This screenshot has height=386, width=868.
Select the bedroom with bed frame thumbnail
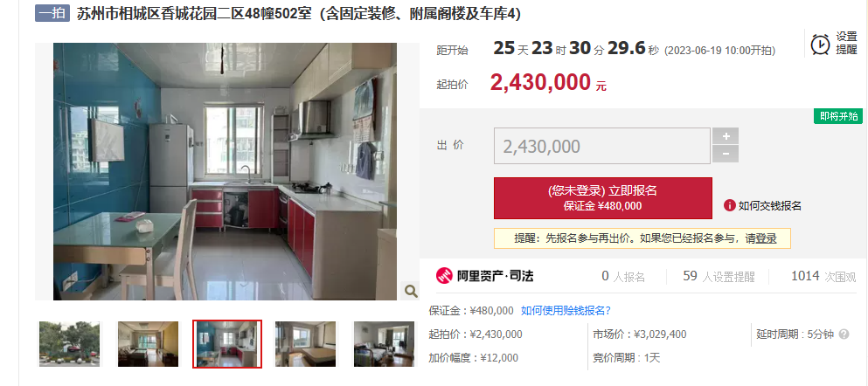tap(306, 344)
